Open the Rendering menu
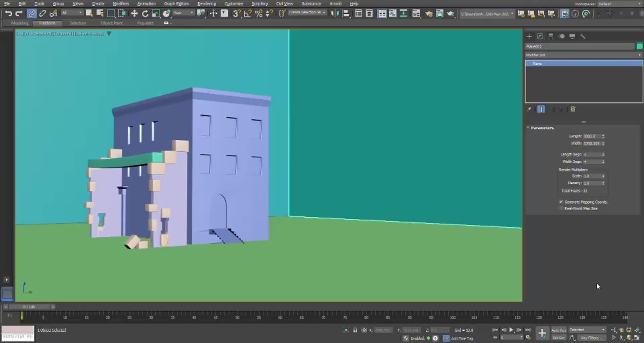The width and height of the screenshot is (644, 343). click(206, 4)
